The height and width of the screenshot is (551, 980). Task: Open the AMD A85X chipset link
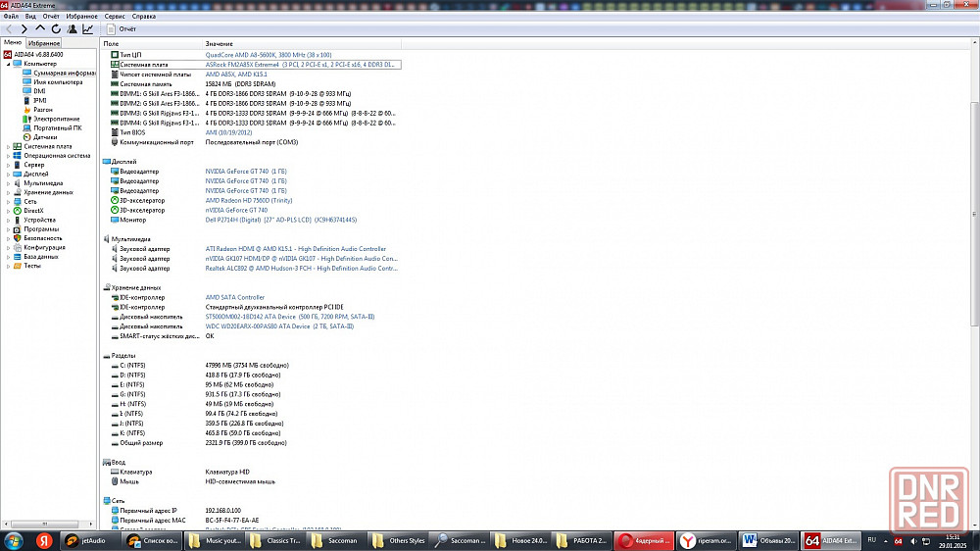coord(235,75)
